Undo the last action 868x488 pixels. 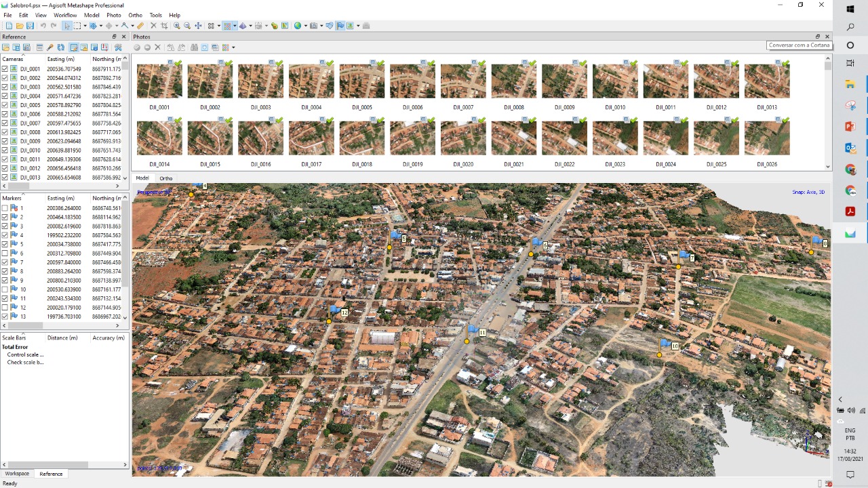pos(43,26)
